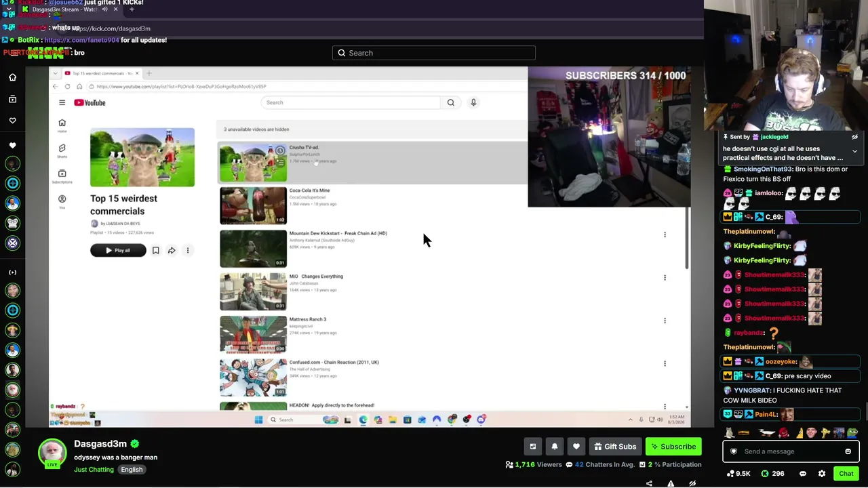The width and height of the screenshot is (868, 488).
Task: Open playlist more options beside the share arrow
Action: pos(188,251)
